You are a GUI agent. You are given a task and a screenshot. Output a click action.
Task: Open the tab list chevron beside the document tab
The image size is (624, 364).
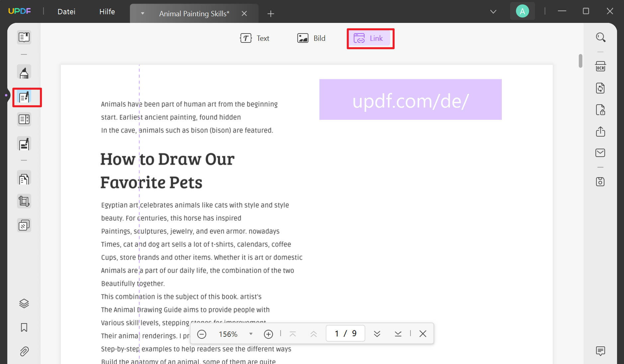(x=142, y=14)
